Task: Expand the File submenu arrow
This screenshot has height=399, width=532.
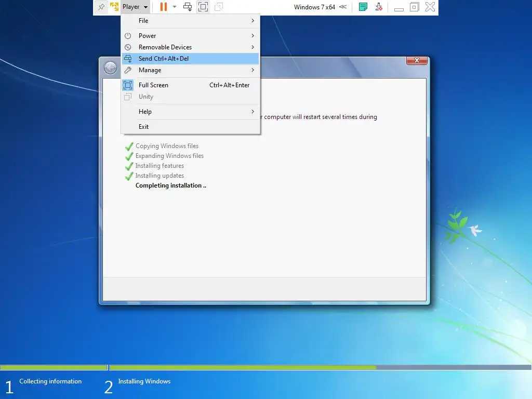Action: [x=253, y=21]
